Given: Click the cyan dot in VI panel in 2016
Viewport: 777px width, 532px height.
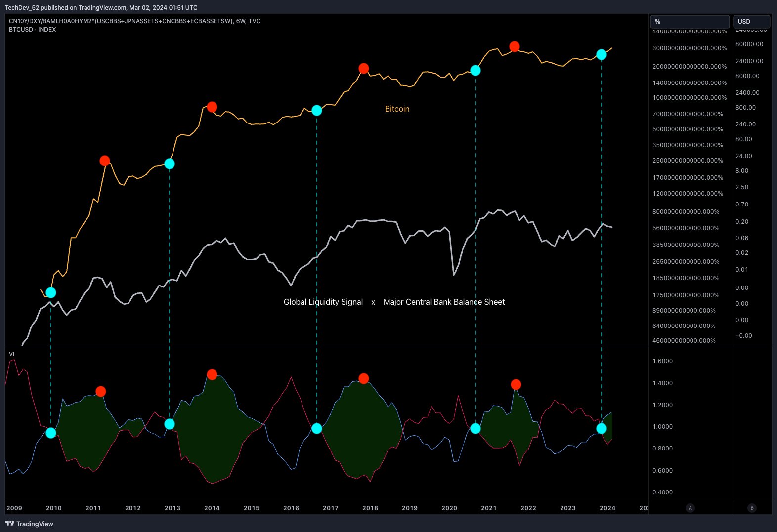Looking at the screenshot, I should [x=316, y=428].
